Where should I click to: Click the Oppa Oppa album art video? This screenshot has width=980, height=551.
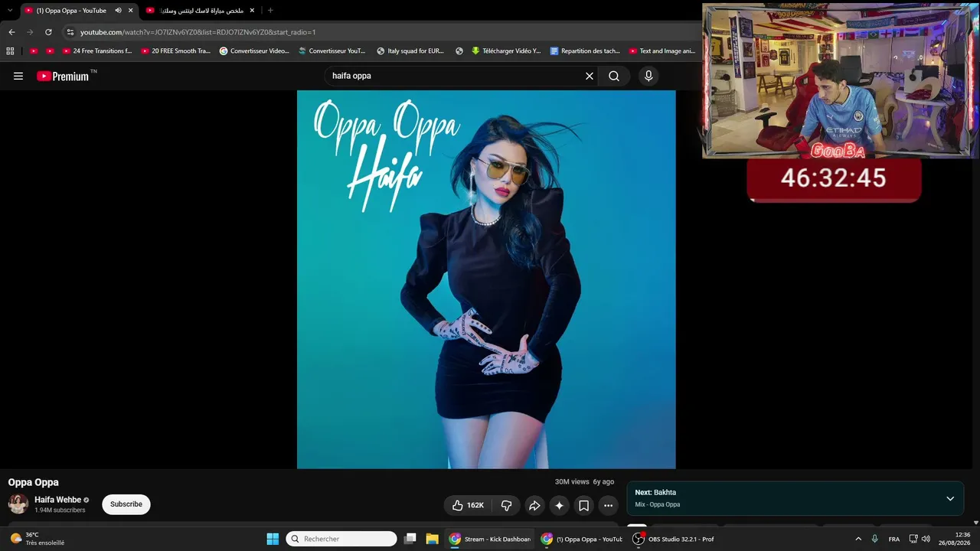[486, 279]
